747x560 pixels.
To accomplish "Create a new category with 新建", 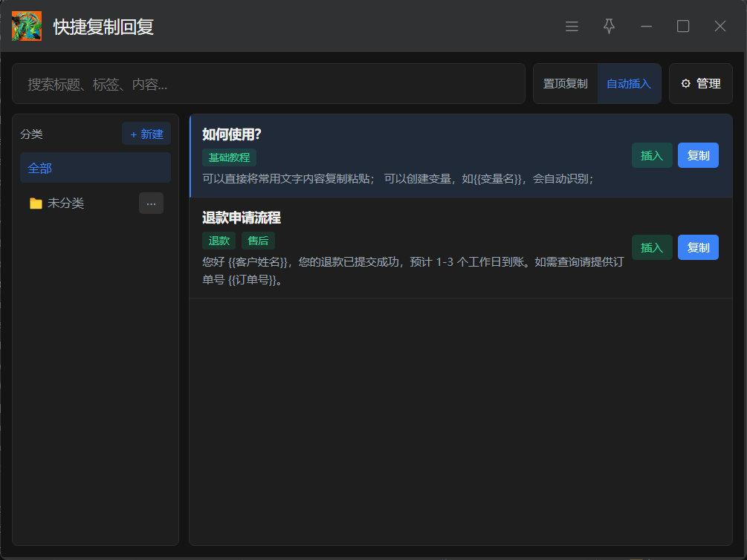I will (x=146, y=134).
